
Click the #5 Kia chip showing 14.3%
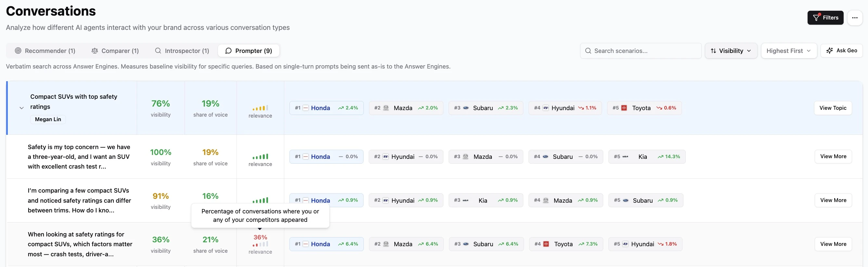[x=647, y=157]
